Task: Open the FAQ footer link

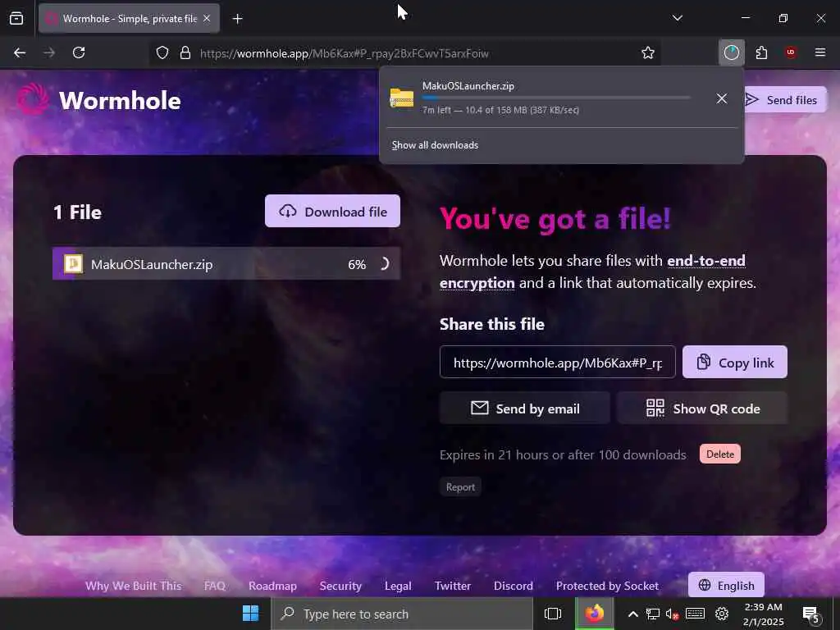Action: click(215, 586)
